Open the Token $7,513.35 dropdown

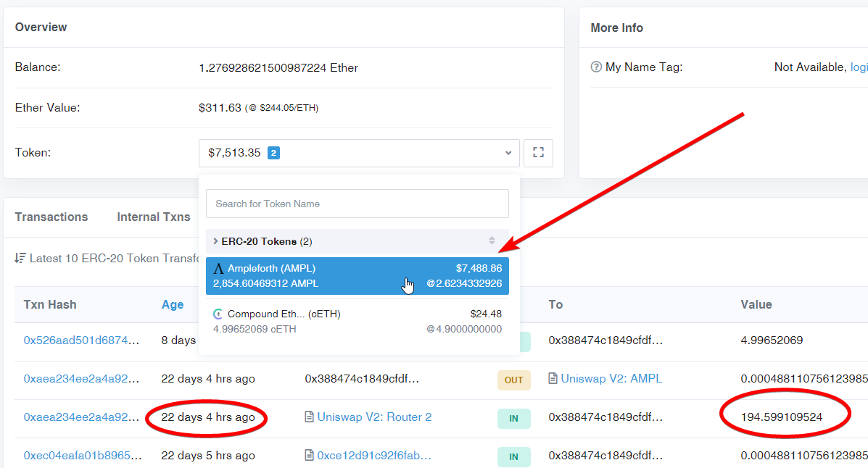point(359,153)
